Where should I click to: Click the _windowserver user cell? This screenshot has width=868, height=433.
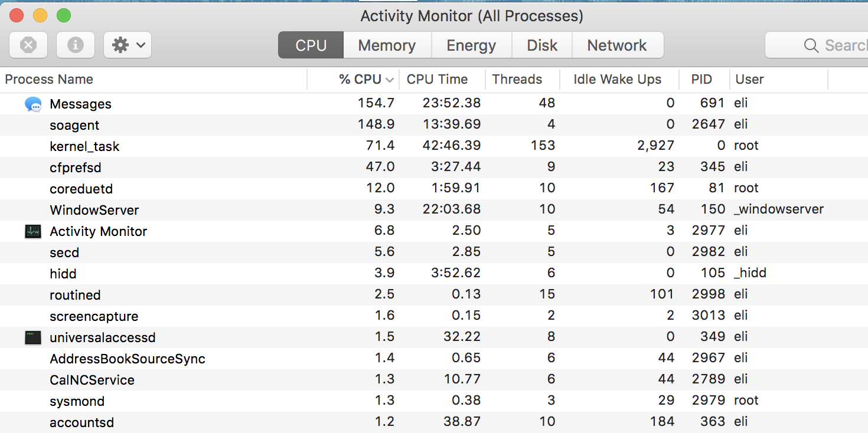tap(779, 209)
